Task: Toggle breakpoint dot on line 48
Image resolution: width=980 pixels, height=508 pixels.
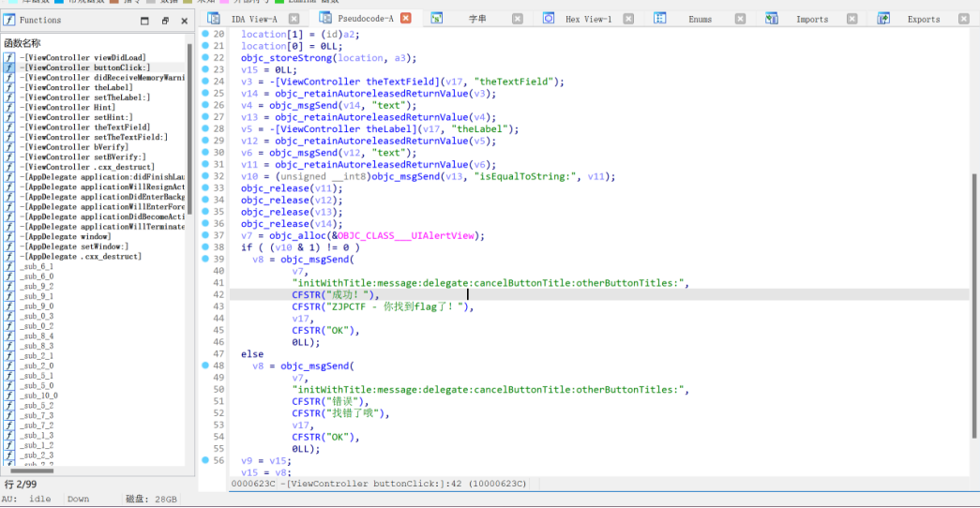Action: pyautogui.click(x=205, y=366)
